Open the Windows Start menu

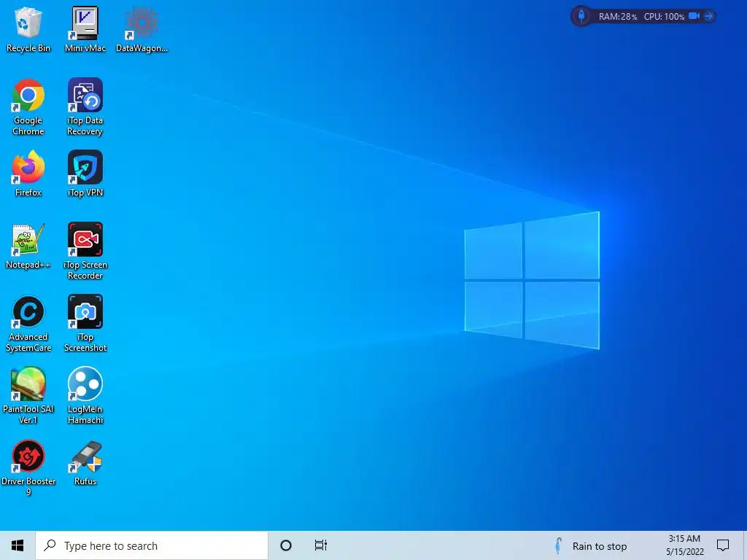(18, 545)
